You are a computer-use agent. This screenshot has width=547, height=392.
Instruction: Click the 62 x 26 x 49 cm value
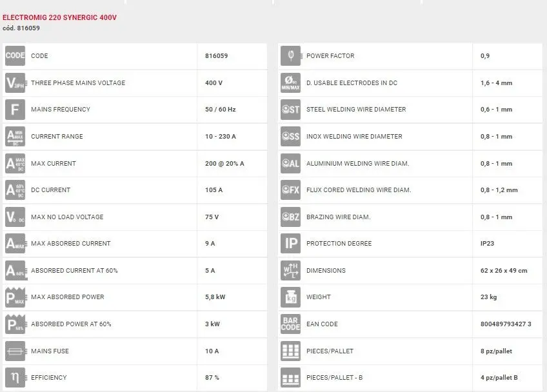coord(503,271)
